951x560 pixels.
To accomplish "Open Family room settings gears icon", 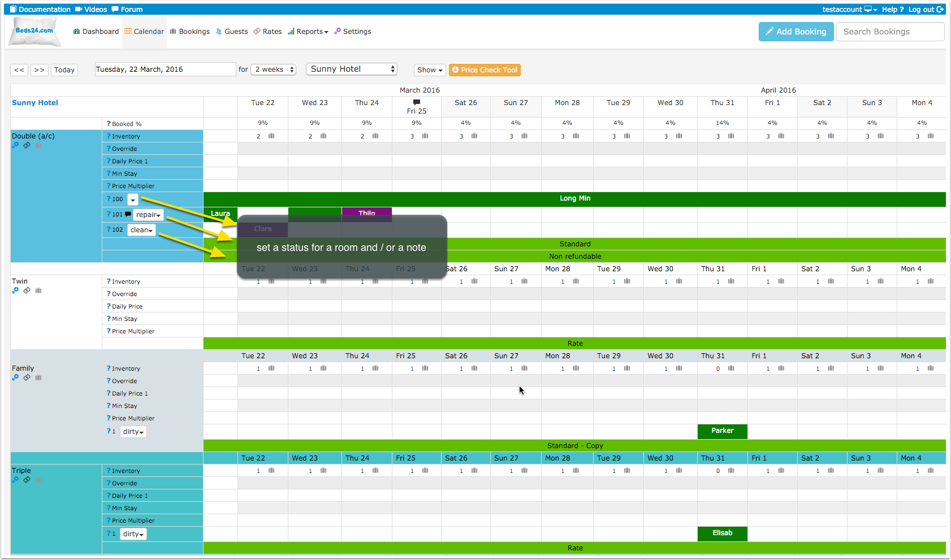I will tap(15, 377).
